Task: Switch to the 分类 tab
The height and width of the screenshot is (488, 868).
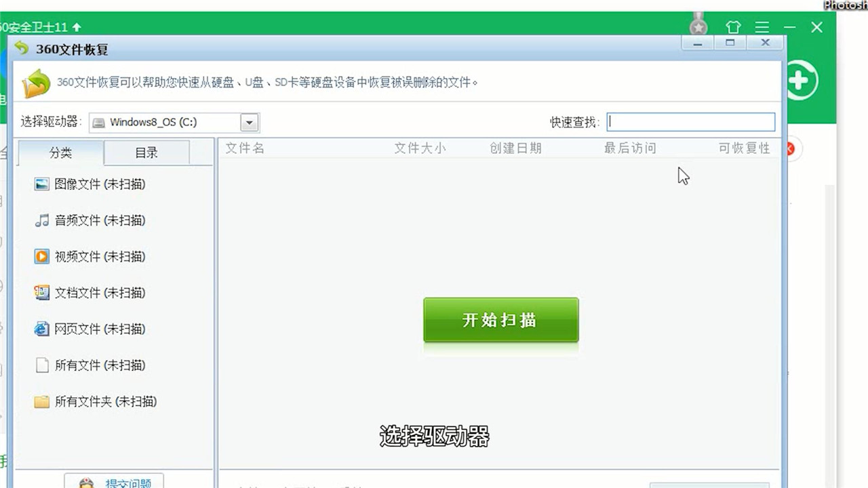Action: [61, 153]
